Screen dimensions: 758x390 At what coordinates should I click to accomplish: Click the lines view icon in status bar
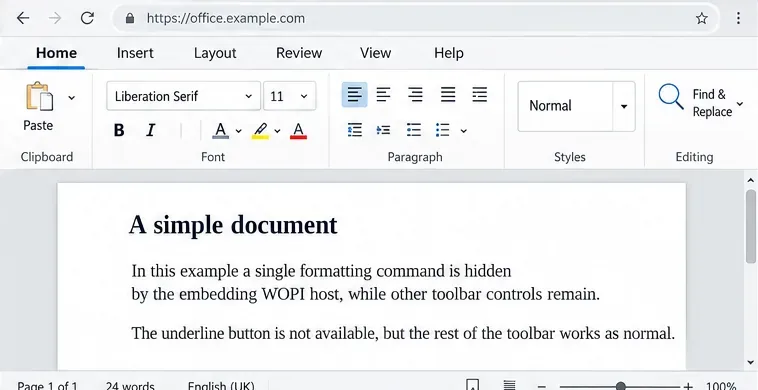[509, 385]
